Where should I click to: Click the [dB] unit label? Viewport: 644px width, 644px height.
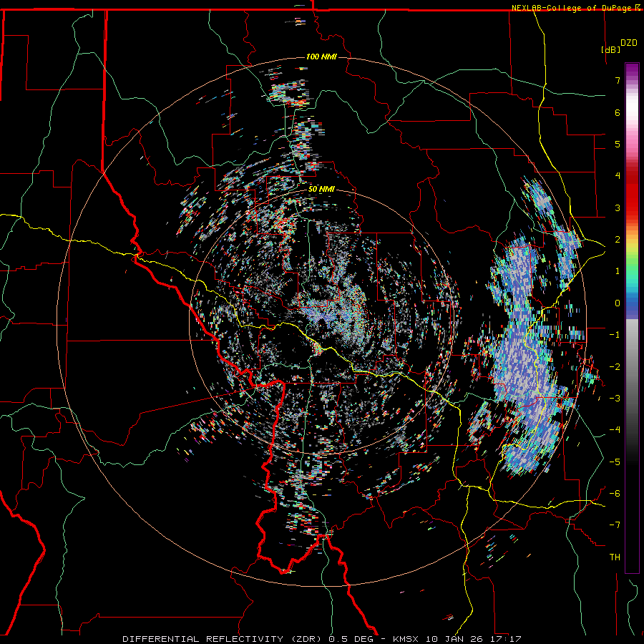(610, 49)
